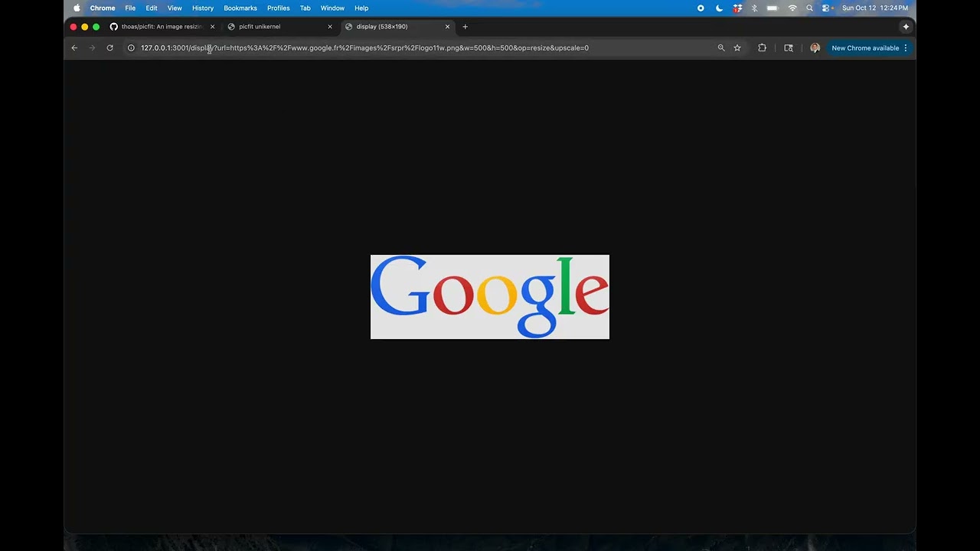Image resolution: width=980 pixels, height=551 pixels.
Task: Open the date and time in menu bar
Action: coord(875,8)
